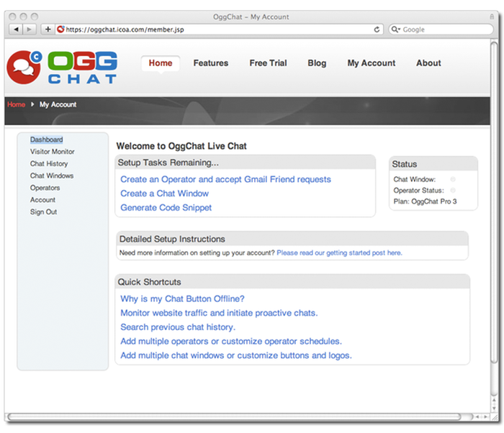Click the OggChat favicon in address bar
Viewport: 504px width, 433px height.
60,29
